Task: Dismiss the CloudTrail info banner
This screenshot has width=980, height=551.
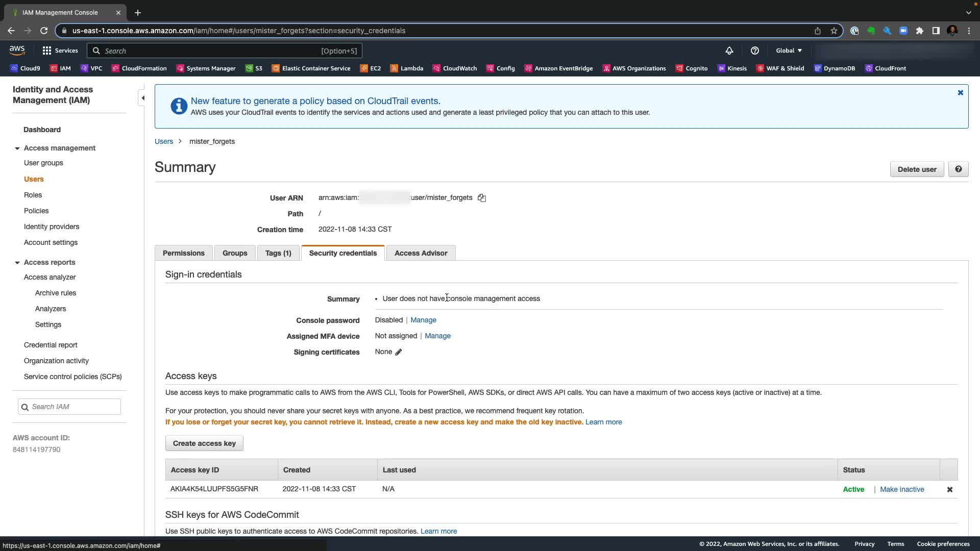Action: pyautogui.click(x=960, y=93)
